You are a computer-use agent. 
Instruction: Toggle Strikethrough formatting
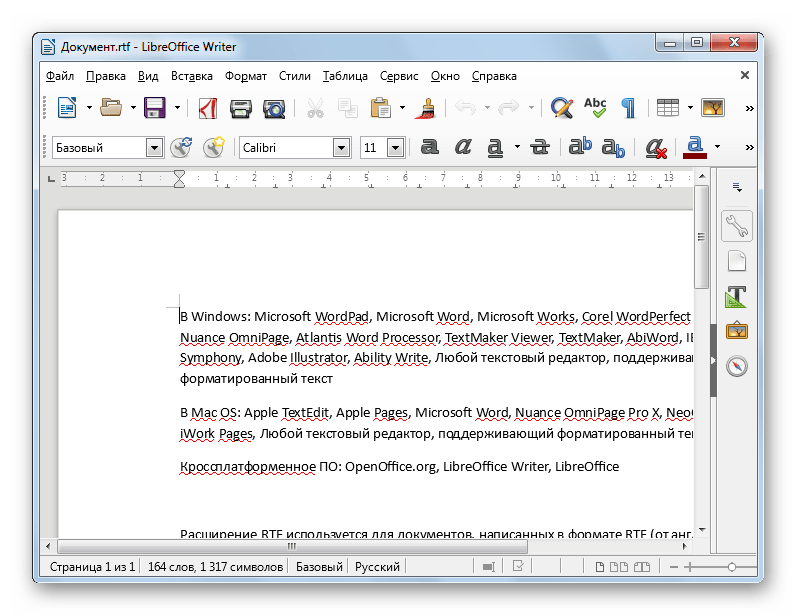(539, 147)
